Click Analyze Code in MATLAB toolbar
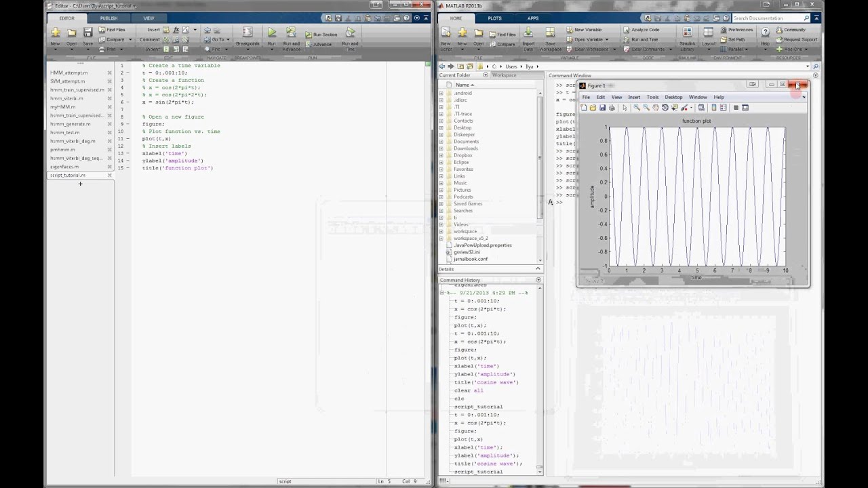 641,30
